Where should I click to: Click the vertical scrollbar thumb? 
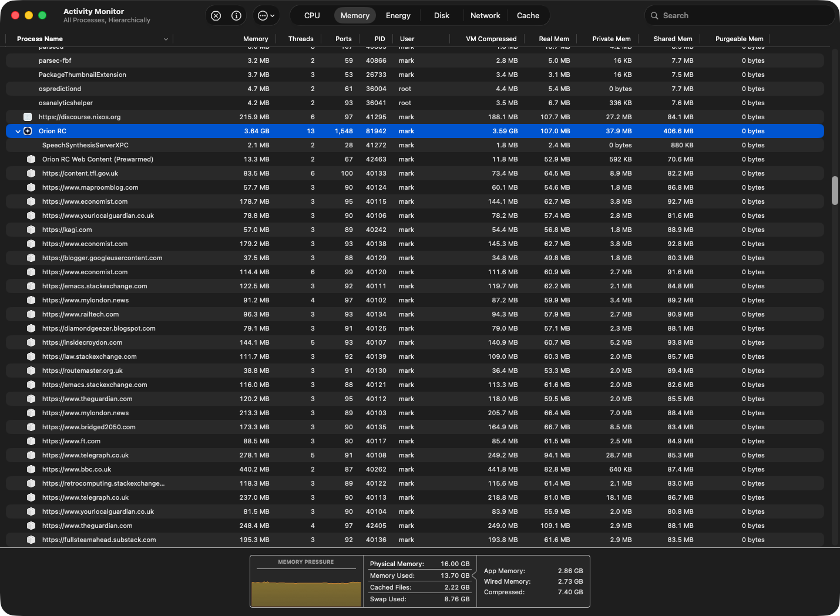click(835, 190)
